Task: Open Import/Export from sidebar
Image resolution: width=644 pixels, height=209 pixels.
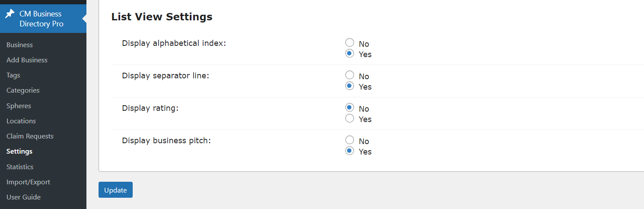Action: pyautogui.click(x=28, y=182)
